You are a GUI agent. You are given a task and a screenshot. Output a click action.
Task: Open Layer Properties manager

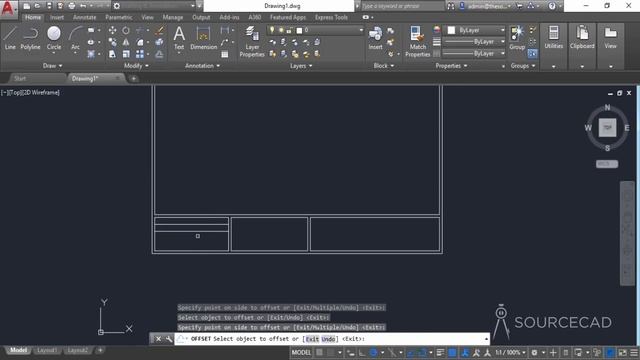[x=252, y=42]
